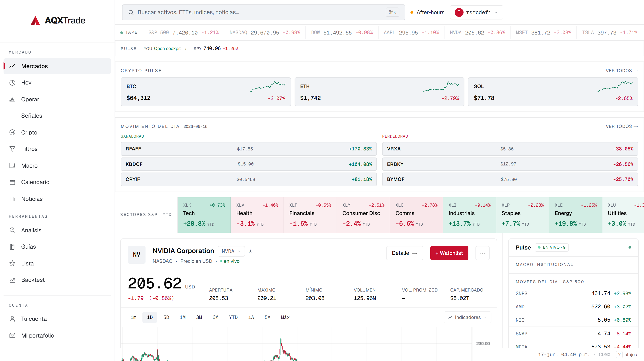Click the Guías book icon
The image size is (644, 361).
[x=12, y=246]
